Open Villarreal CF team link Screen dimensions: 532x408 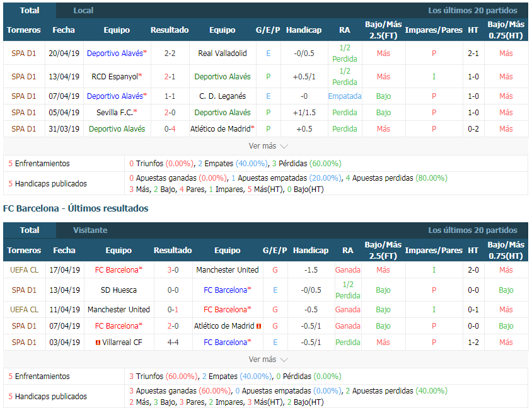[122, 343]
